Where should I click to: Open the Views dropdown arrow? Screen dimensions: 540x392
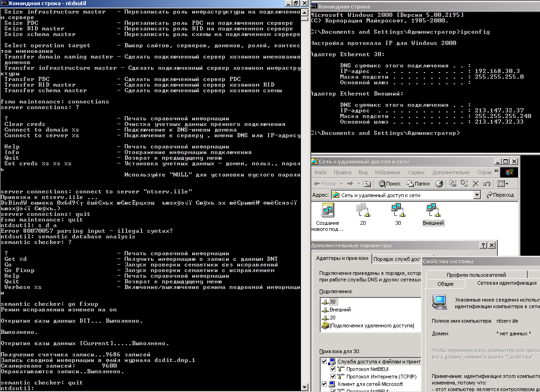coord(507,184)
